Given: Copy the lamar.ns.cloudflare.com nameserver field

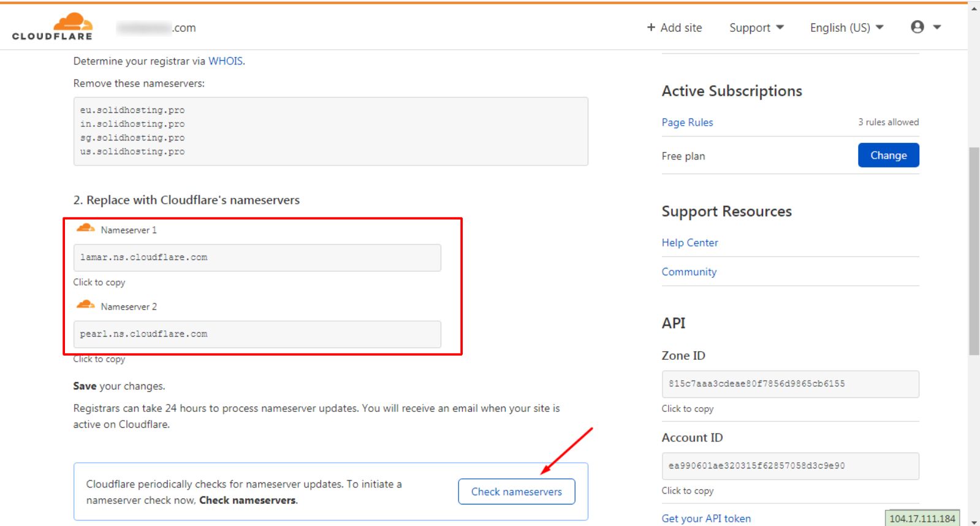Looking at the screenshot, I should pos(257,257).
